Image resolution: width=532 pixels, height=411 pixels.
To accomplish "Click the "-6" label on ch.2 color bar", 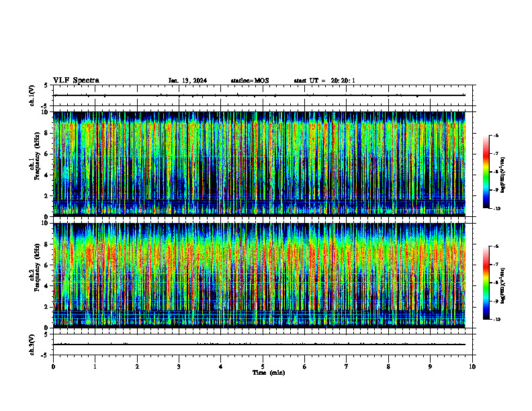I will [x=496, y=246].
